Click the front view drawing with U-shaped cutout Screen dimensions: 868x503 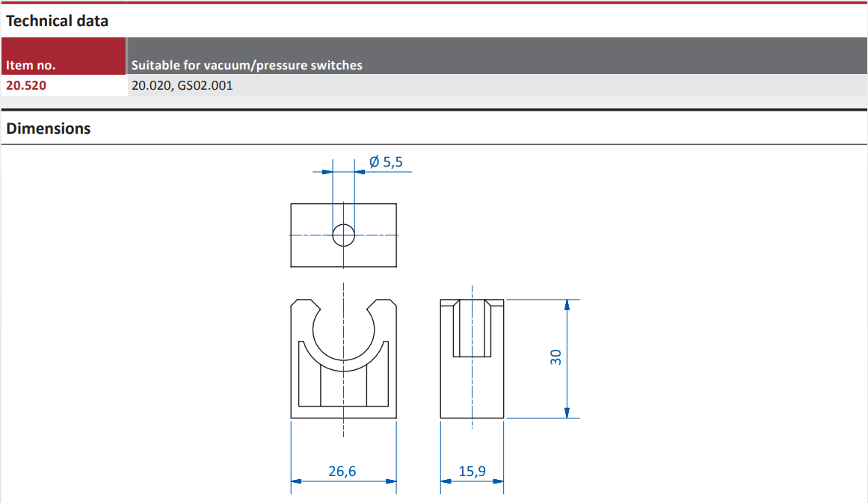(344, 359)
